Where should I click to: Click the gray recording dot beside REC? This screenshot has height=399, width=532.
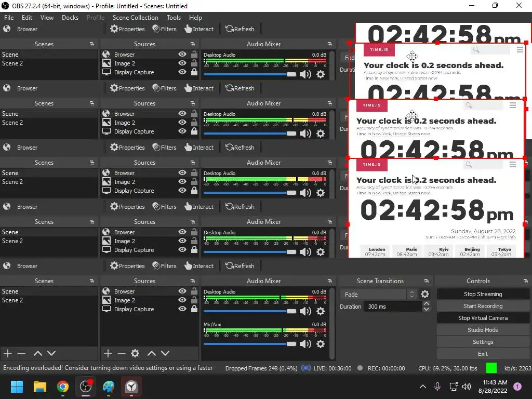360,368
